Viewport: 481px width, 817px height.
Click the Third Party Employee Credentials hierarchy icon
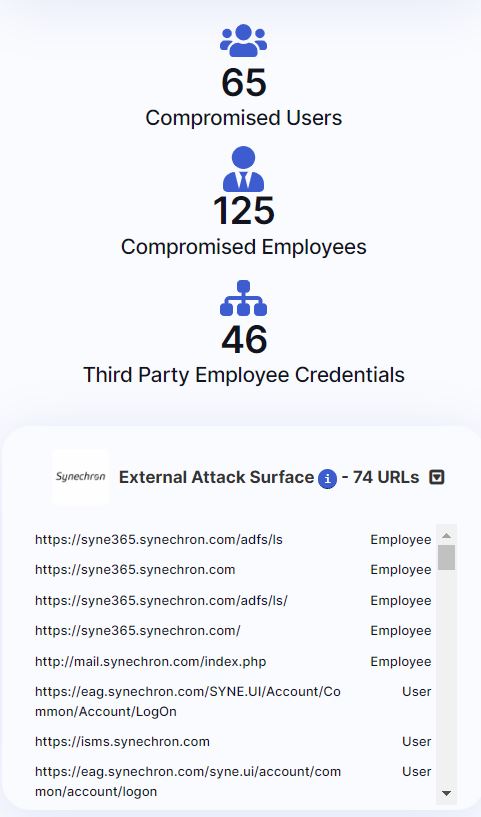(x=243, y=298)
